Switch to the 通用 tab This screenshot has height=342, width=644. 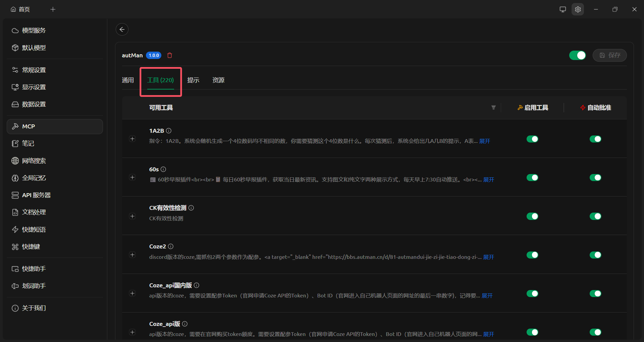pos(128,80)
